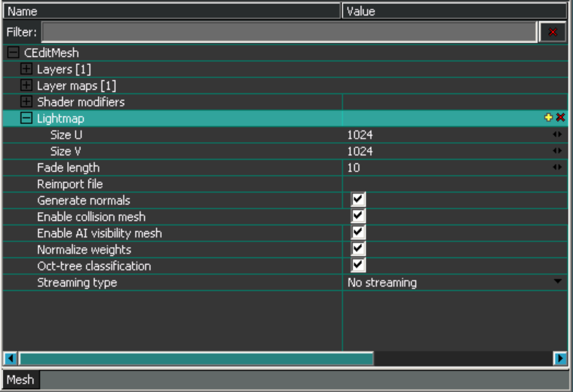Select the Shader modifiers label

[x=81, y=102]
